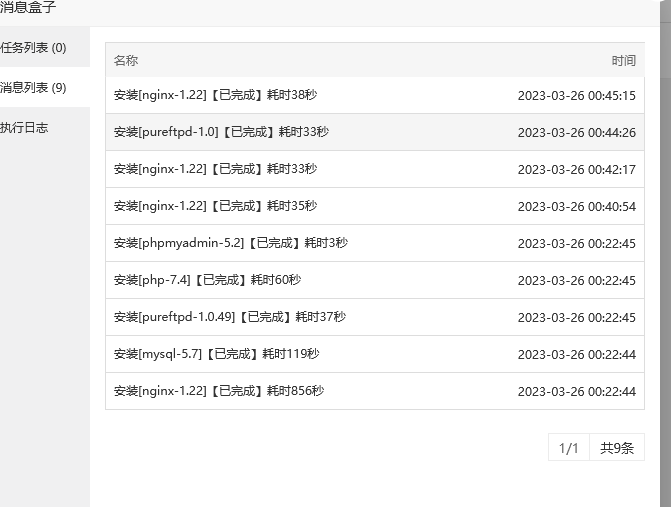The width and height of the screenshot is (671, 507).
Task: Select nginx-1.22 message taking 35 seconds
Action: (x=215, y=206)
